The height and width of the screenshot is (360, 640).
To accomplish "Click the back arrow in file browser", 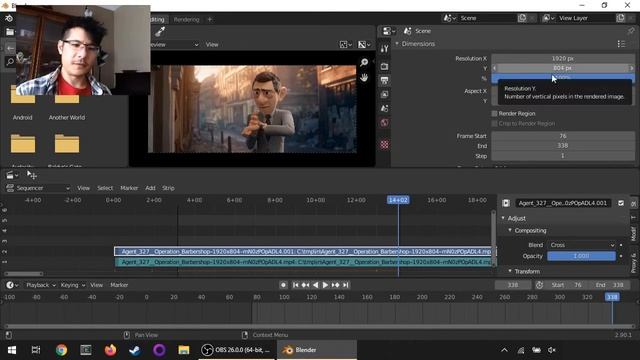I will click(x=10, y=48).
